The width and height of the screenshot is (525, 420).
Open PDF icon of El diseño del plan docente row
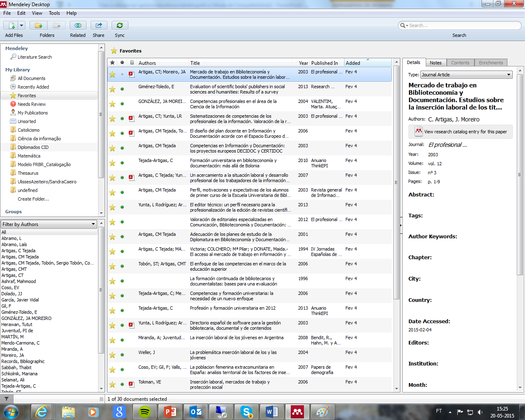pos(132,133)
